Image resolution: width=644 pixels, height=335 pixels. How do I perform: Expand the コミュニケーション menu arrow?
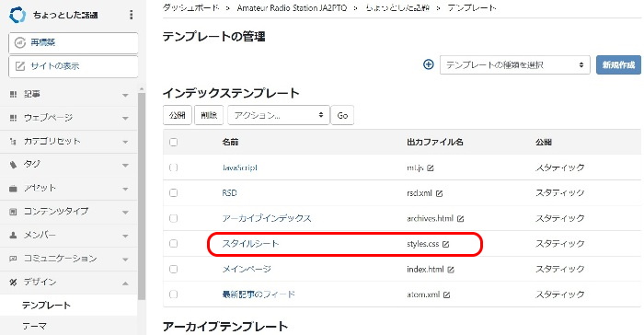pyautogui.click(x=125, y=260)
